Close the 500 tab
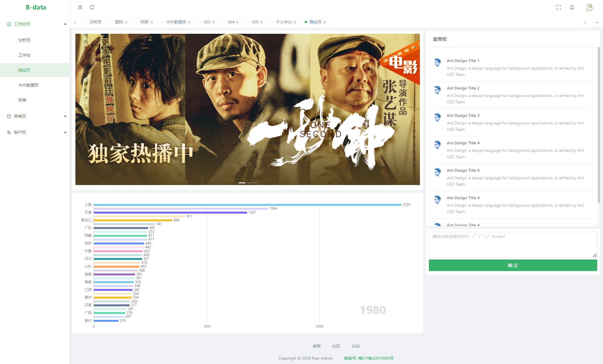The height and width of the screenshot is (364, 603). tap(261, 22)
